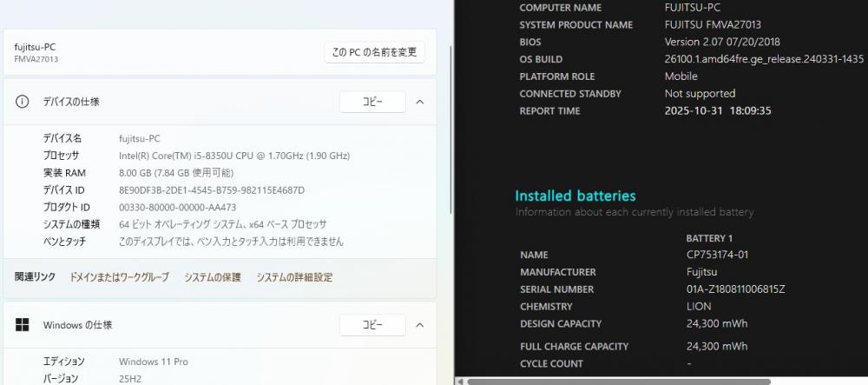Image resolution: width=868 pixels, height=385 pixels.
Task: Click the fujitsu-PC name at the top
Action: tap(36, 47)
